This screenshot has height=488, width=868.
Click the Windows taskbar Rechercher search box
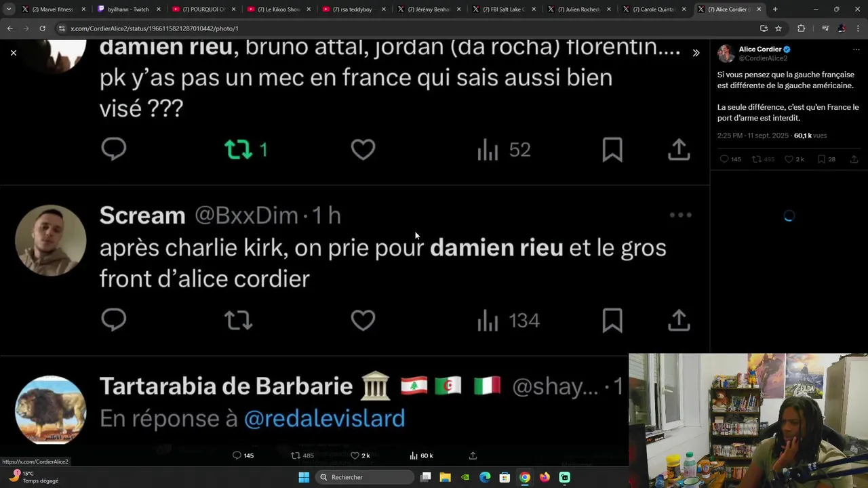click(x=365, y=477)
